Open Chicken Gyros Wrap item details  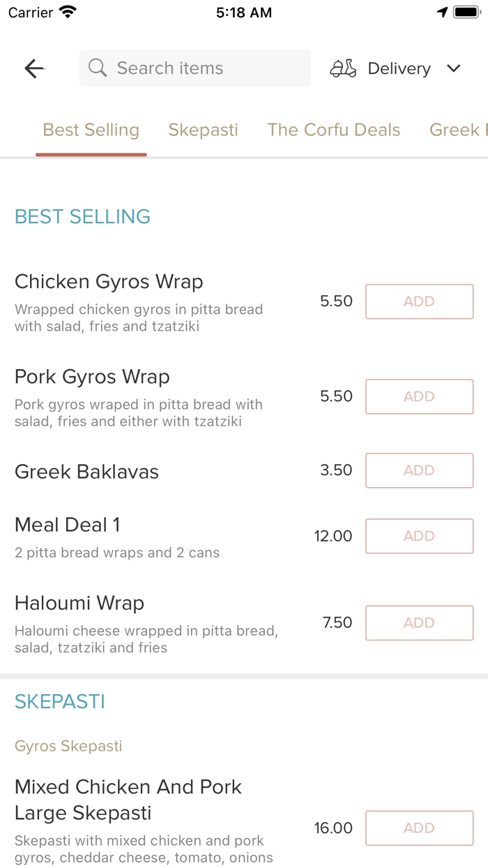[109, 282]
